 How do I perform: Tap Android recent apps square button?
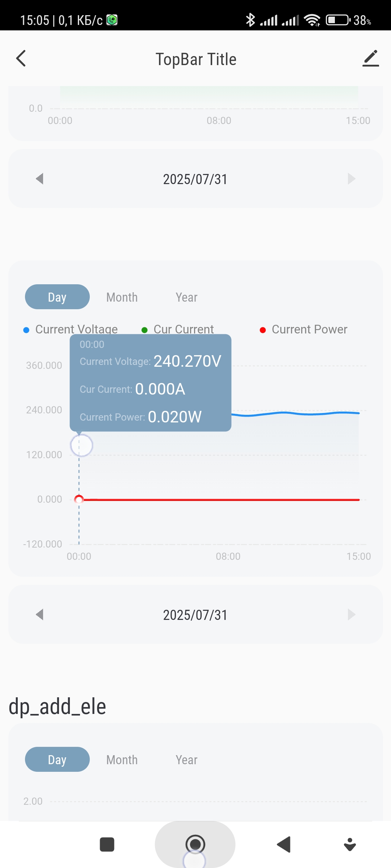107,845
